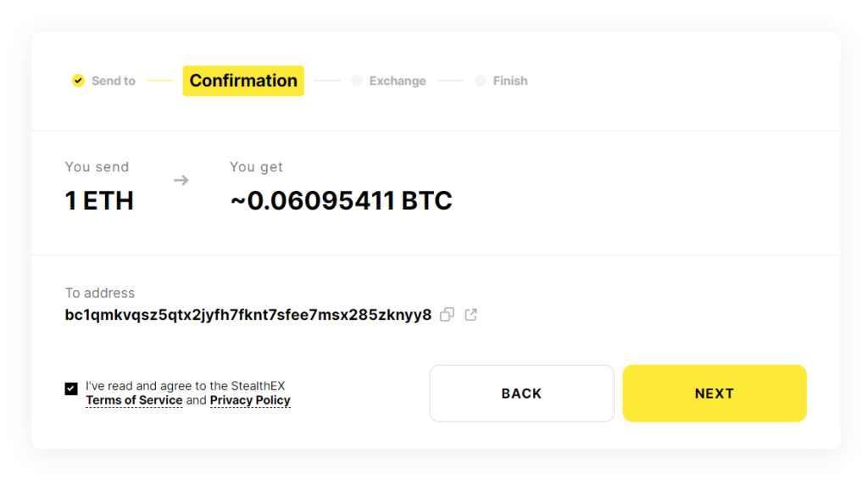Click the arrow between send and get
The image size is (868, 481).
click(x=181, y=180)
